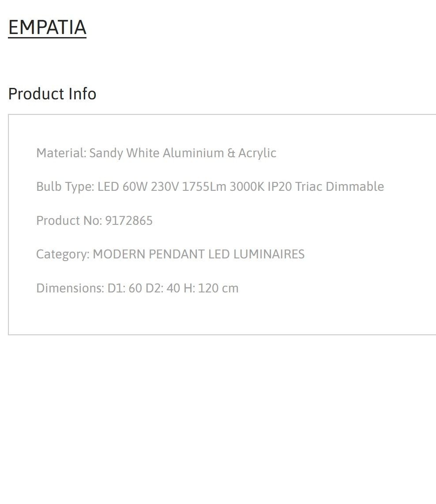Click the H: 120 cm height value
This screenshot has height=504, width=436.
(211, 288)
